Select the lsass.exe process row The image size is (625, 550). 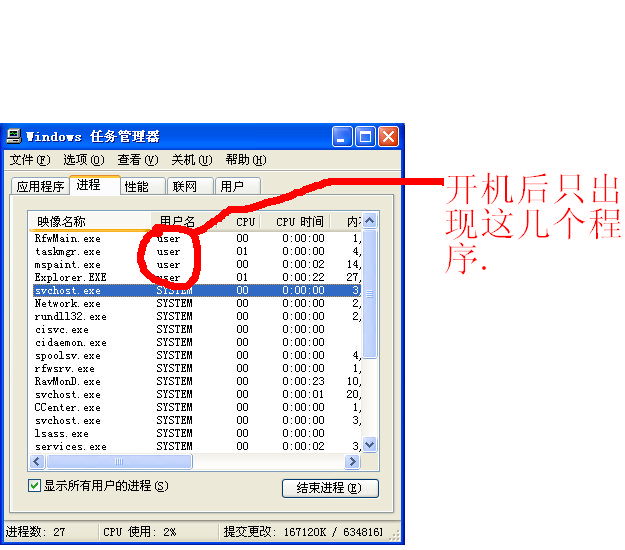[x=197, y=433]
